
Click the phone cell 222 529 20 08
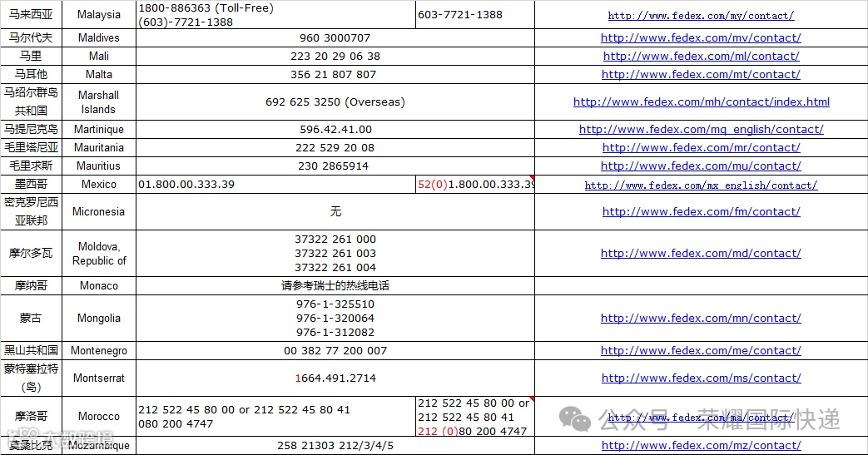pyautogui.click(x=335, y=147)
